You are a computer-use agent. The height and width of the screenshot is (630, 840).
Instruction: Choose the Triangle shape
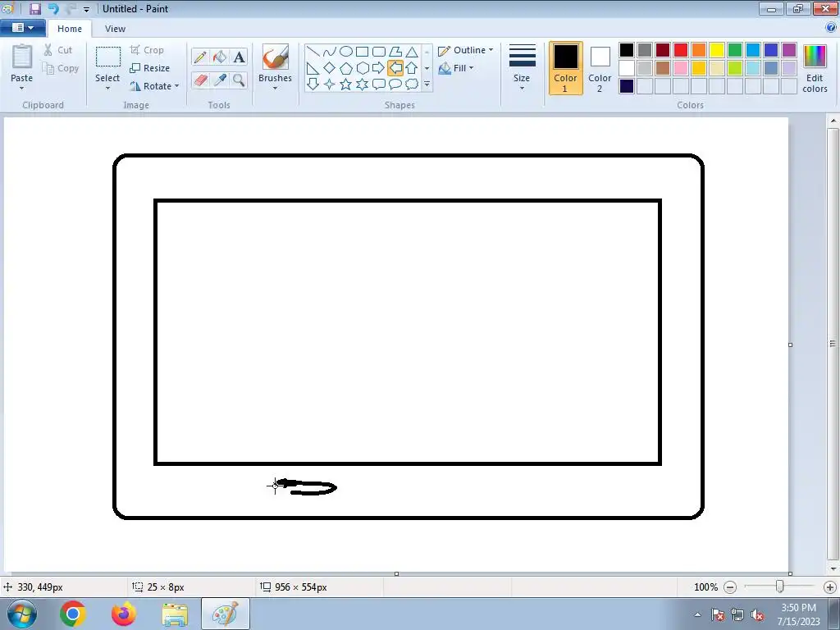(x=412, y=52)
